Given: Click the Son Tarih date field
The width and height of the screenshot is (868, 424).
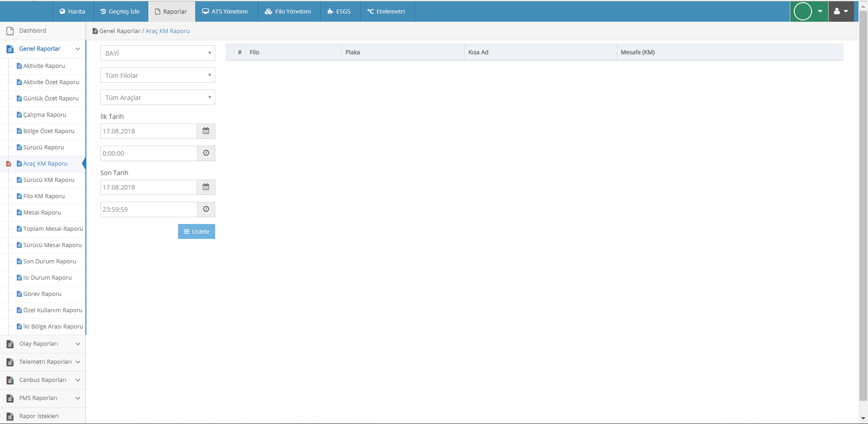Looking at the screenshot, I should 149,187.
